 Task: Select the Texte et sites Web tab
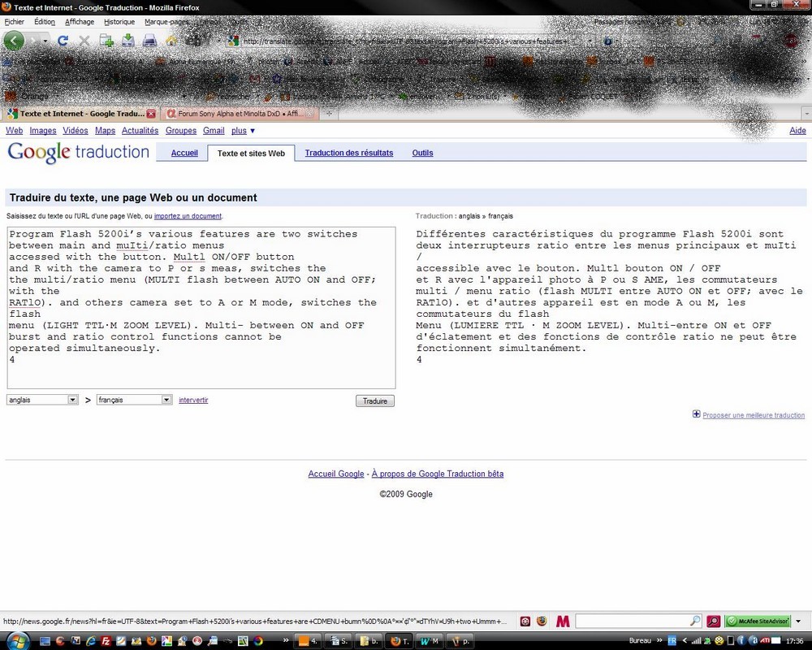click(251, 154)
